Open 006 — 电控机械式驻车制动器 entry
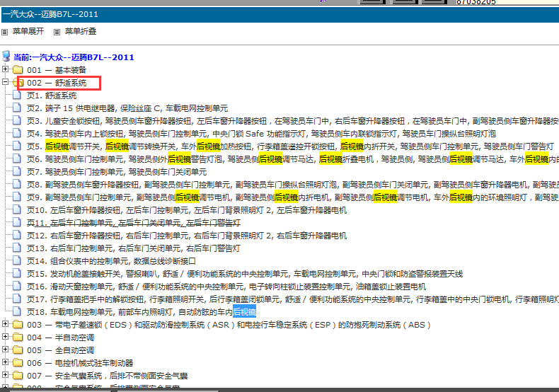This screenshot has height=392, width=559. click(80, 363)
